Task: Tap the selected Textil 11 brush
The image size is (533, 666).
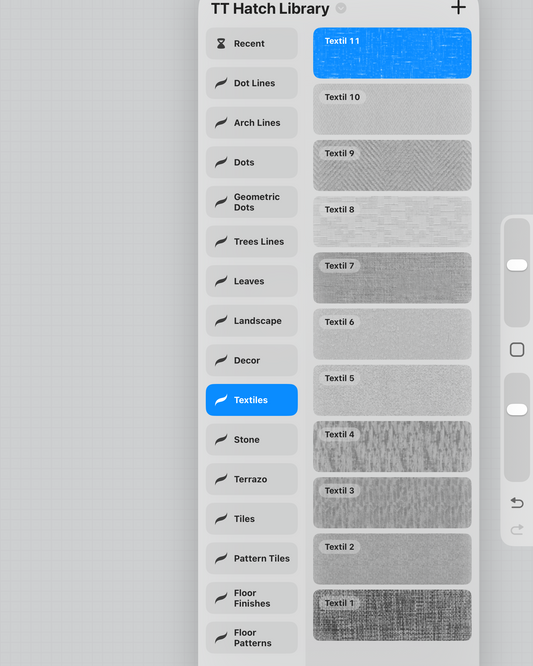Action: tap(392, 53)
